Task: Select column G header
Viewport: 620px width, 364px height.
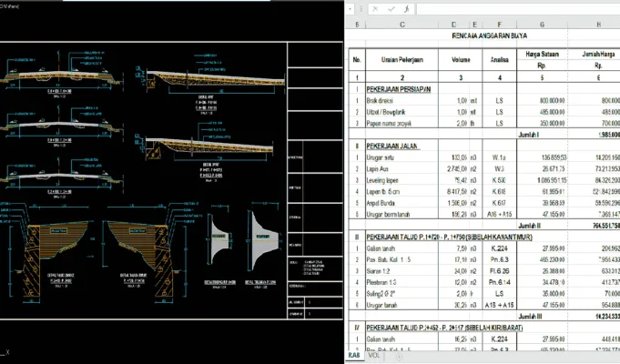Action: 542,25
